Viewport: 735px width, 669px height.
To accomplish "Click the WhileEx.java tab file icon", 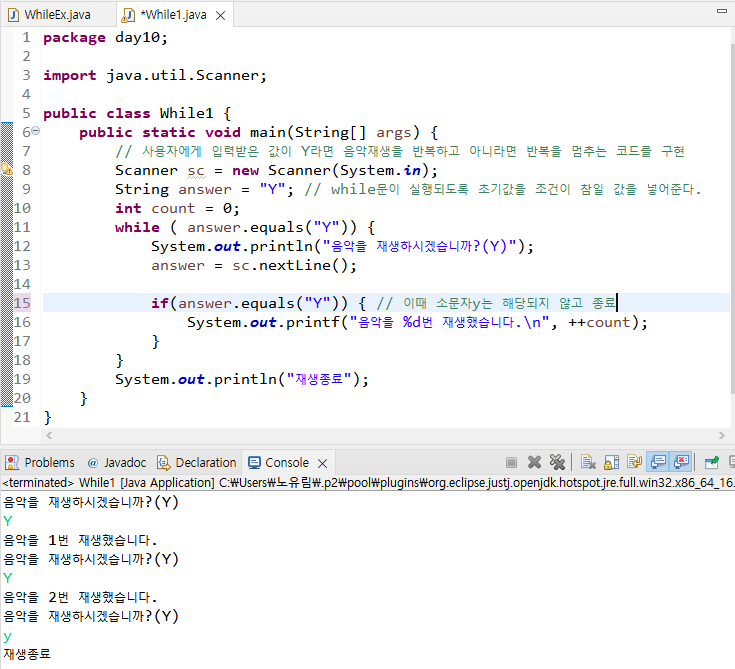I will [14, 15].
